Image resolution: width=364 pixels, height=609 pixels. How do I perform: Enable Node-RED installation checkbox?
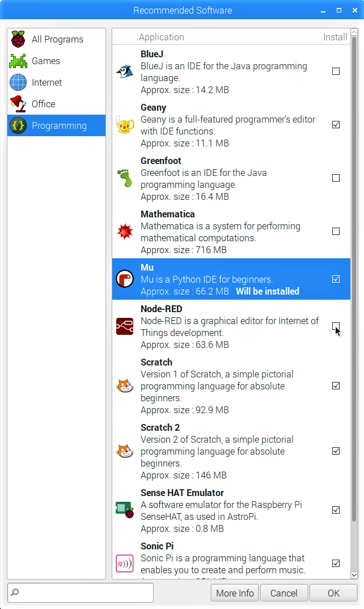coord(336,326)
